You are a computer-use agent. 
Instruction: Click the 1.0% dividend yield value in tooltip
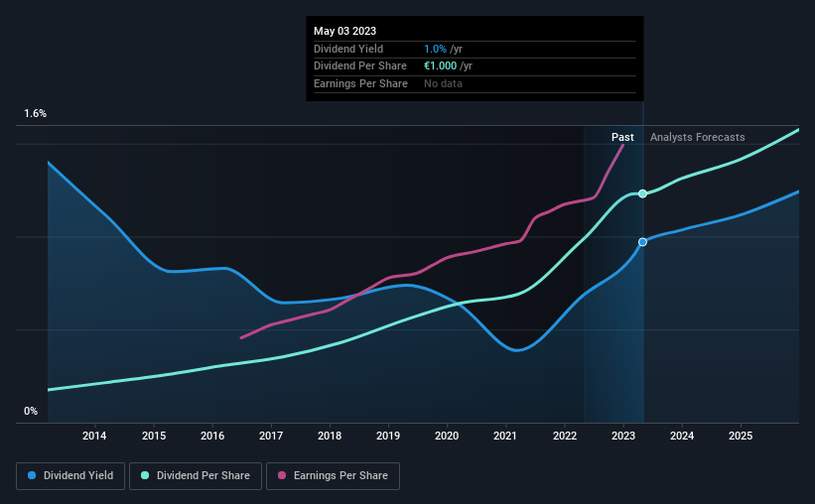point(435,49)
